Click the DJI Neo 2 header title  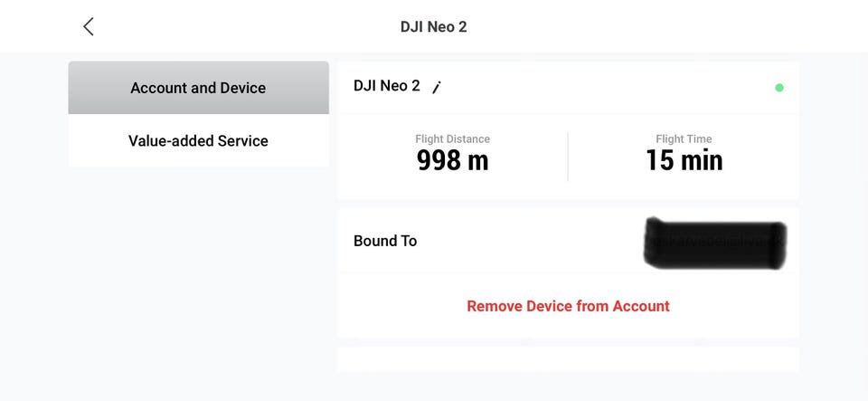coord(434,26)
